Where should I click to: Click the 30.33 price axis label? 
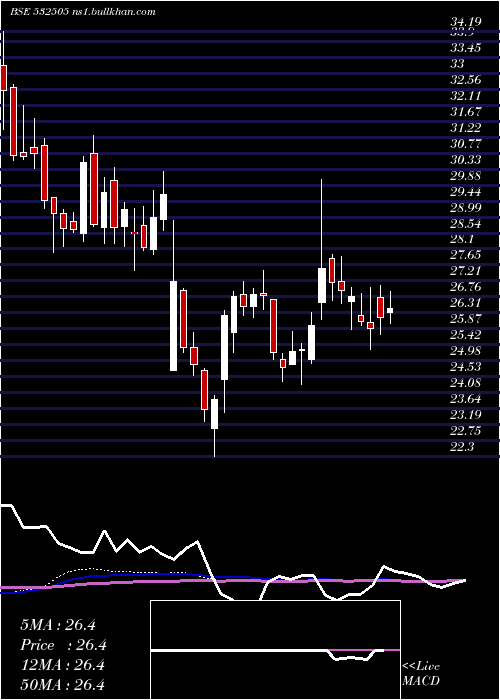(466, 160)
